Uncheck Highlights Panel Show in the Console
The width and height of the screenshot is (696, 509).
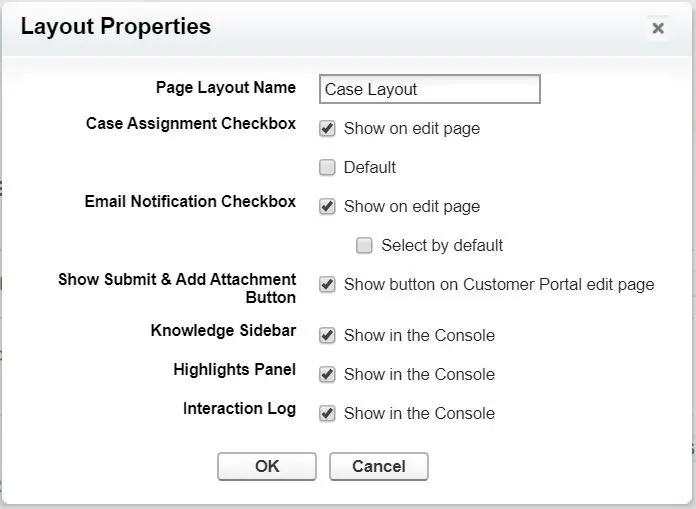327,375
